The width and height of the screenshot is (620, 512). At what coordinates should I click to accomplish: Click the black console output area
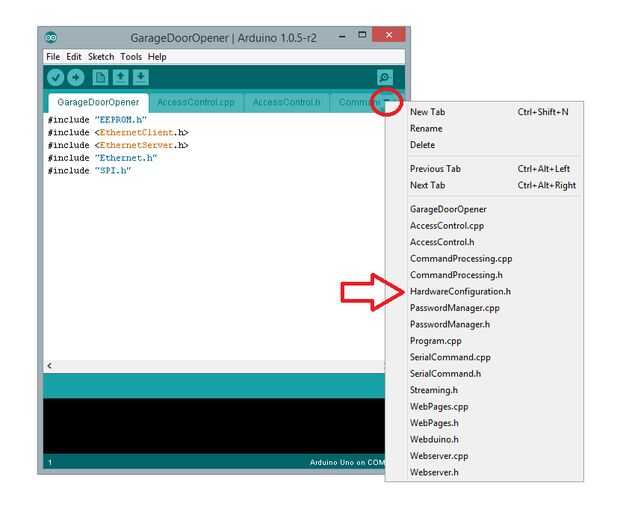pyautogui.click(x=214, y=426)
